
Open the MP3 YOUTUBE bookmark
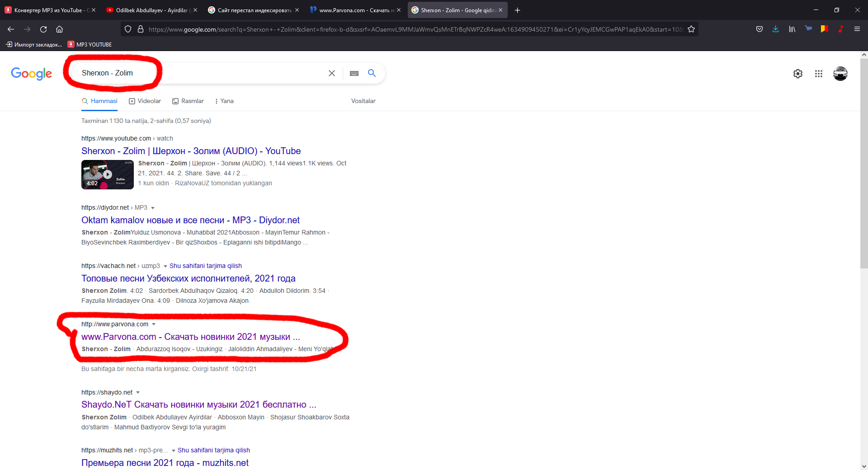(x=90, y=44)
